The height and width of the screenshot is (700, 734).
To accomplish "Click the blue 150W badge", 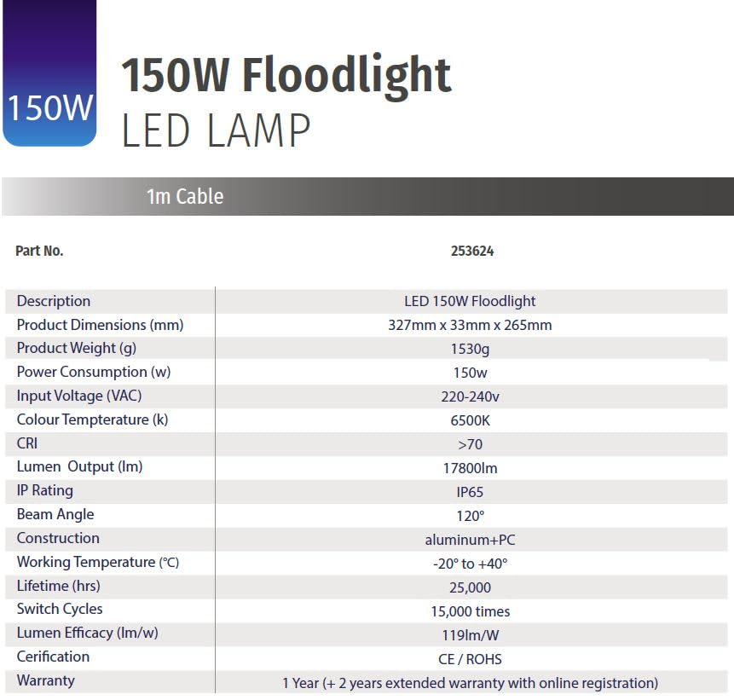I will pyautogui.click(x=49, y=107).
